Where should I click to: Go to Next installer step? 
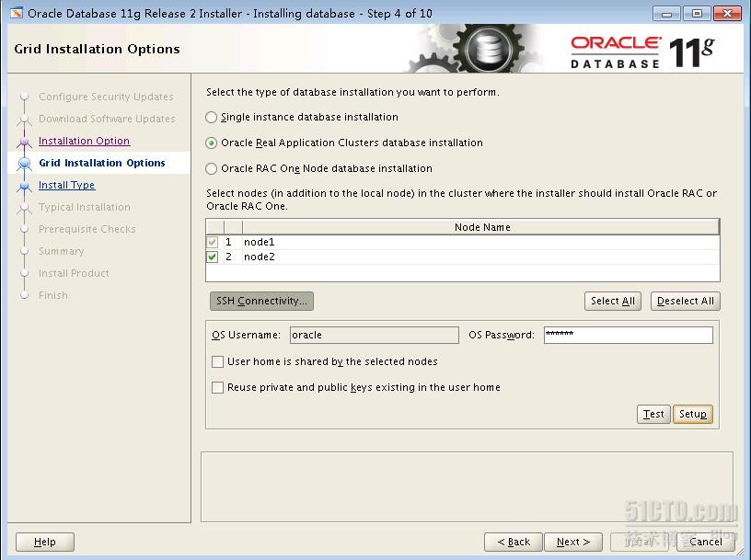pos(572,542)
